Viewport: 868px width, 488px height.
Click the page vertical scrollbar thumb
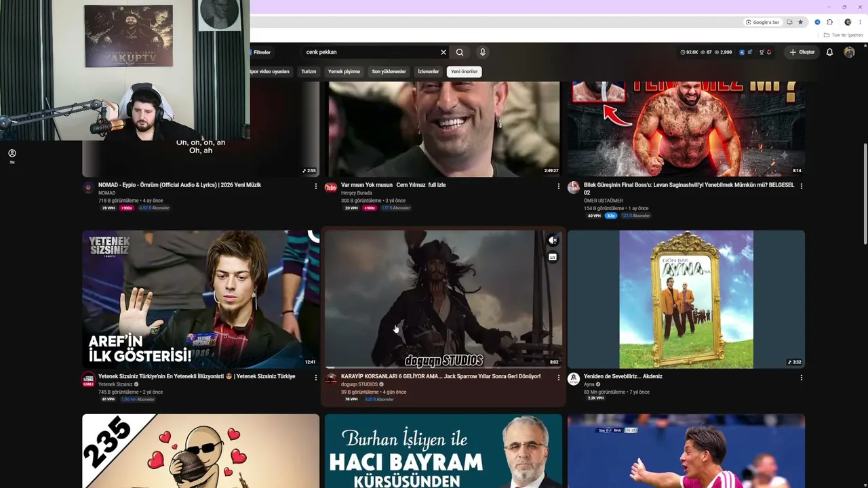coord(865,195)
